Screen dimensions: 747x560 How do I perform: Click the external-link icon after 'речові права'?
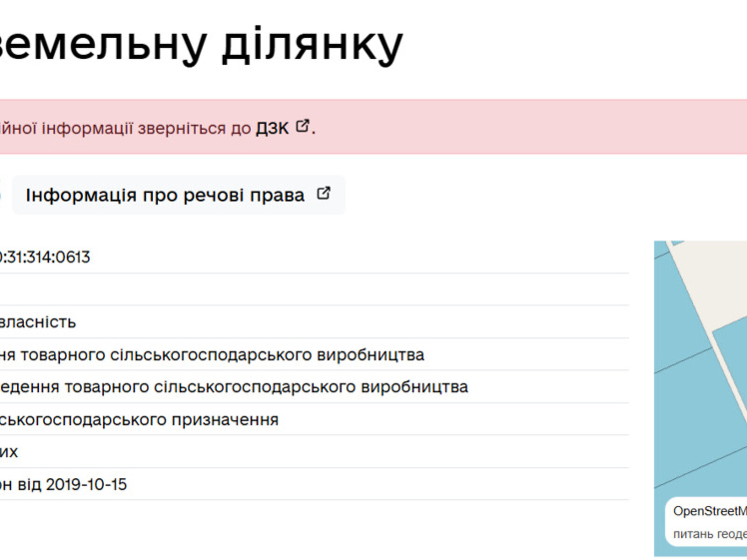click(324, 194)
